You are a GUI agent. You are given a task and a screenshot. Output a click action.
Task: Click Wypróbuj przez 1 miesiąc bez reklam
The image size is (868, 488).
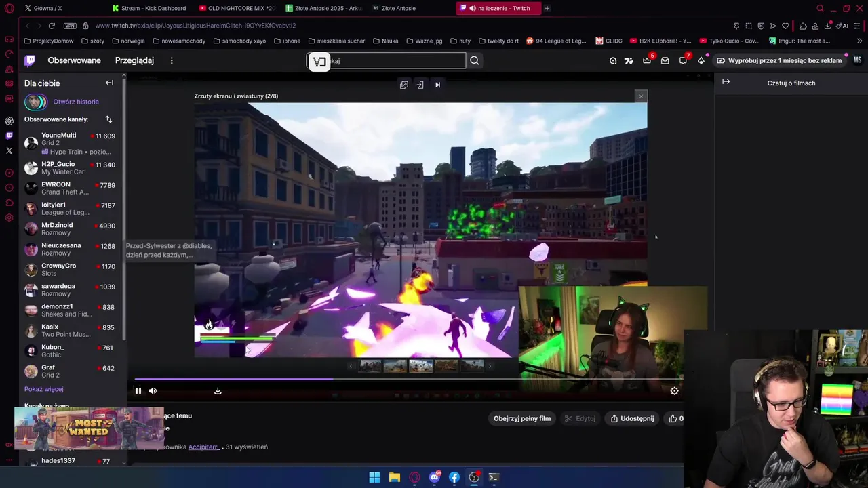779,60
